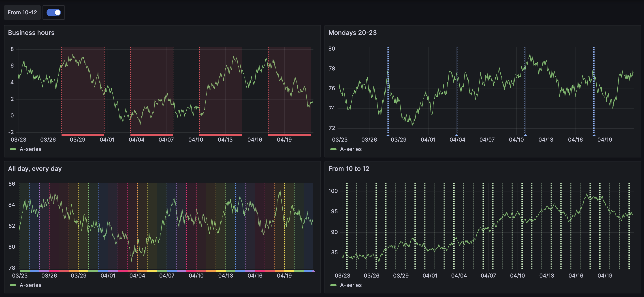This screenshot has height=297, width=644.
Task: Click green legend color icon in Mondays 20-23
Action: [x=333, y=149]
